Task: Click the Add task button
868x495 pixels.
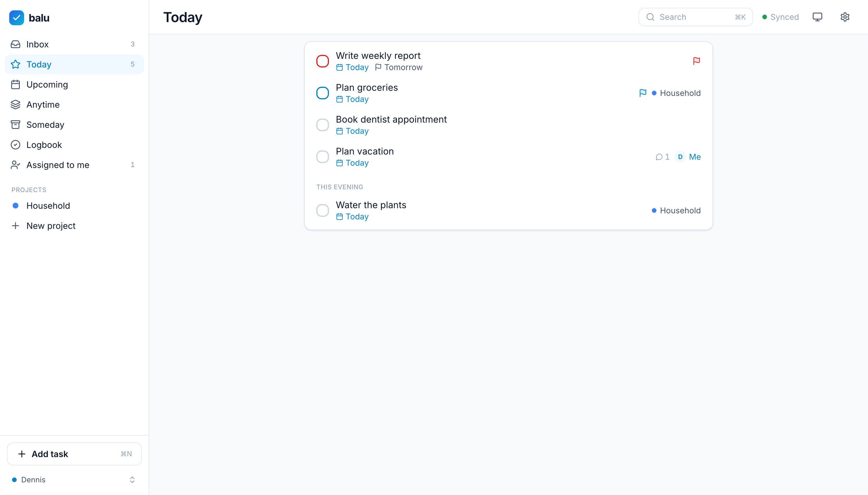Action: pyautogui.click(x=74, y=454)
